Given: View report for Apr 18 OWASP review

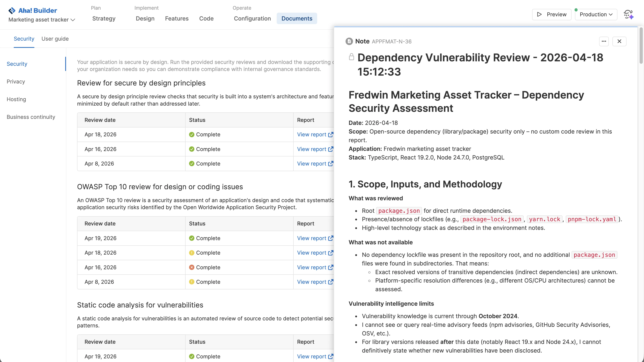Looking at the screenshot, I should click(x=312, y=253).
